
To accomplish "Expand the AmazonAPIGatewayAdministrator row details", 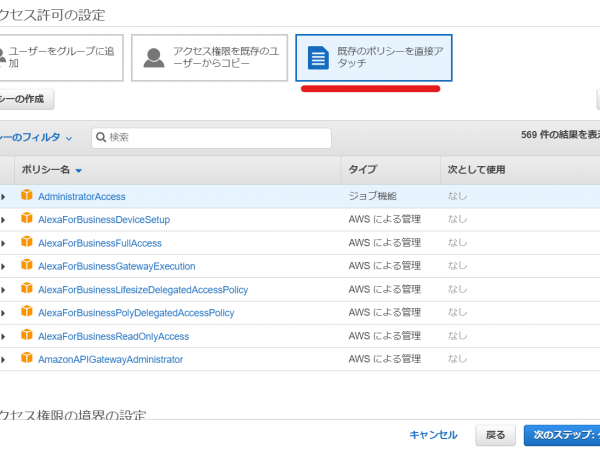I will 3,360.
